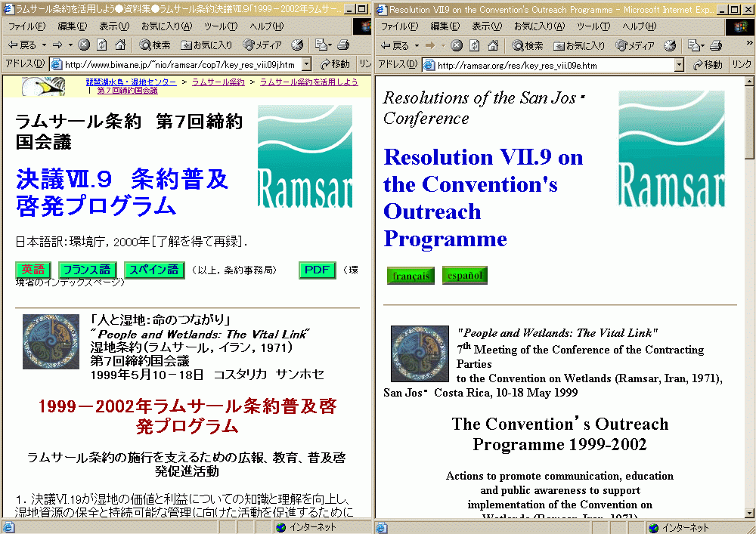Go to home page in left window
Image resolution: width=756 pixels, height=534 pixels.
tap(120, 45)
